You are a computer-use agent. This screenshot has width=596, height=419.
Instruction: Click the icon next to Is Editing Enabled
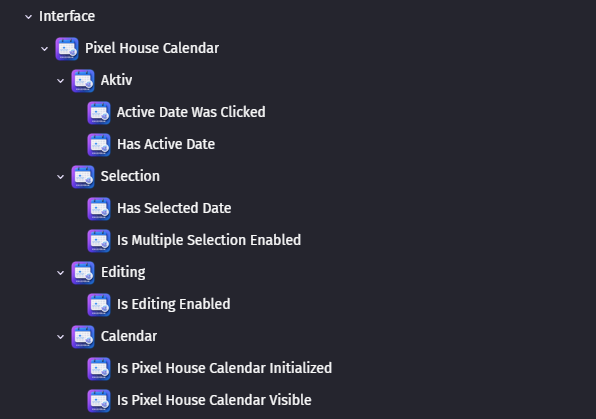tap(99, 305)
